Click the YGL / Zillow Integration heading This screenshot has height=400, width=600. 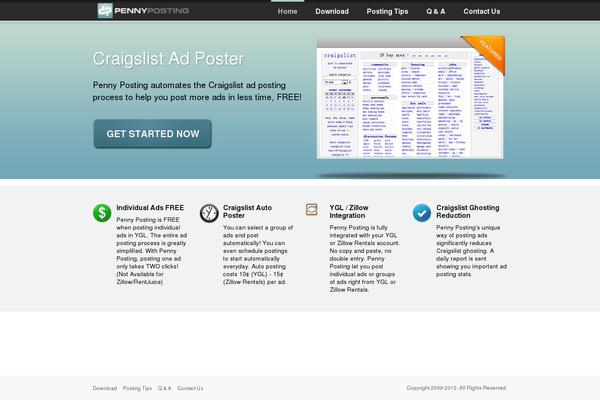[x=349, y=211]
